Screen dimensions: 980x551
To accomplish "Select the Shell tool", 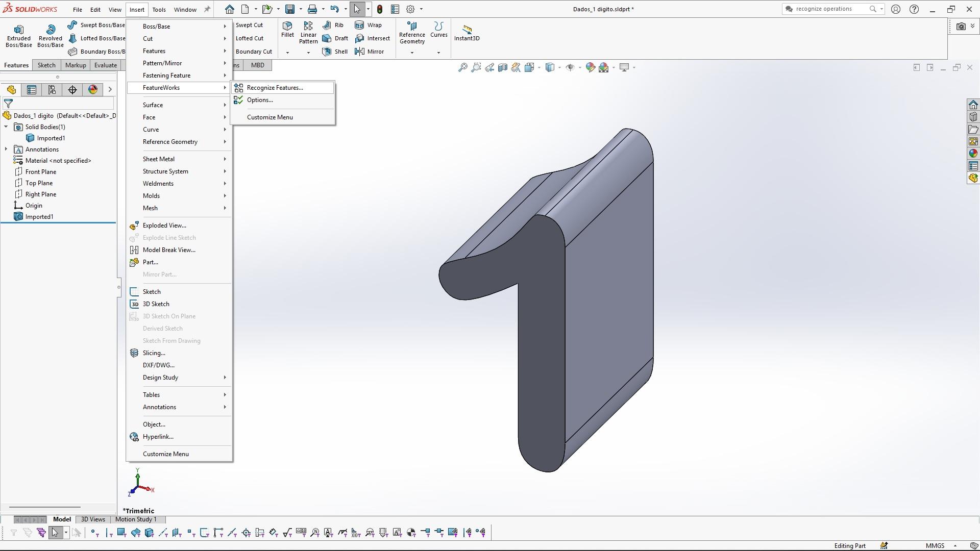I will pos(335,52).
